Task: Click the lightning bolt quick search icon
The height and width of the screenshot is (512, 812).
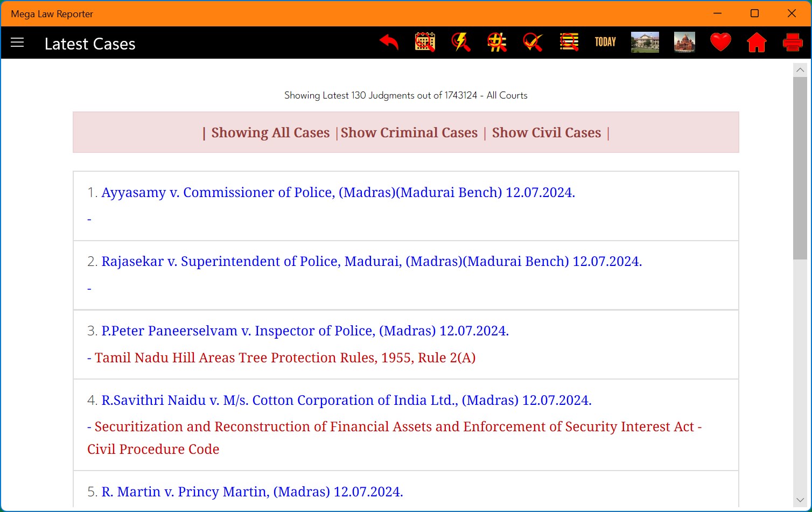Action: pyautogui.click(x=461, y=42)
